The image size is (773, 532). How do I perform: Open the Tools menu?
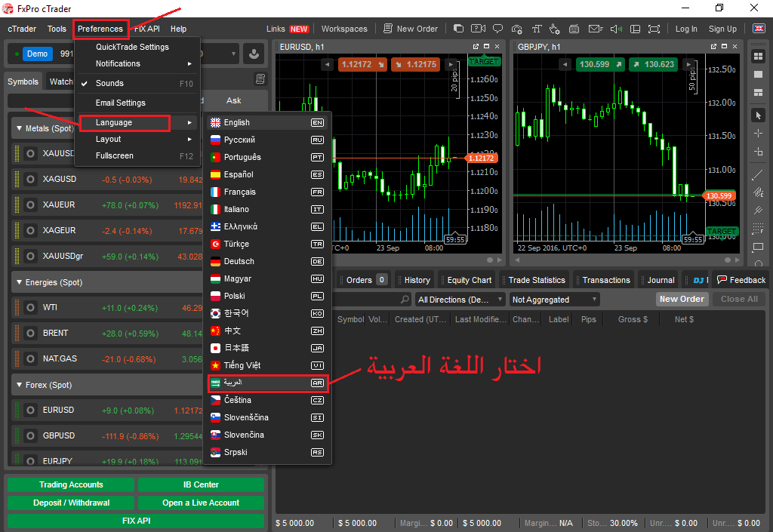coord(57,29)
